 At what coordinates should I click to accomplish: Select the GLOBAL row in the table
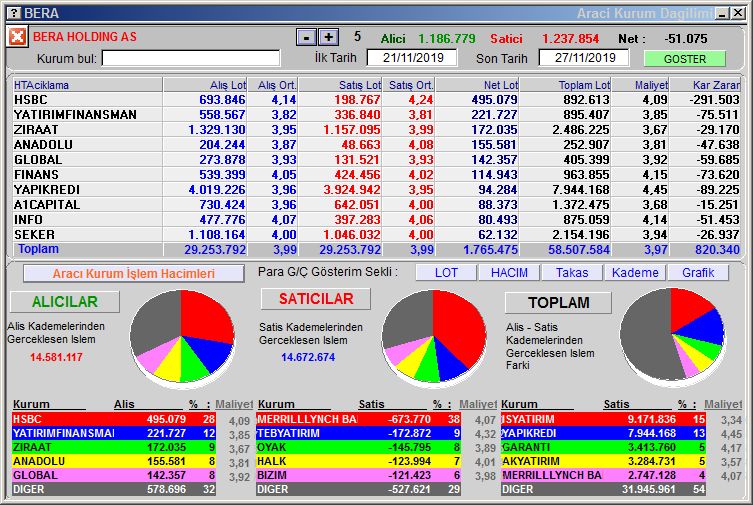coord(376,159)
